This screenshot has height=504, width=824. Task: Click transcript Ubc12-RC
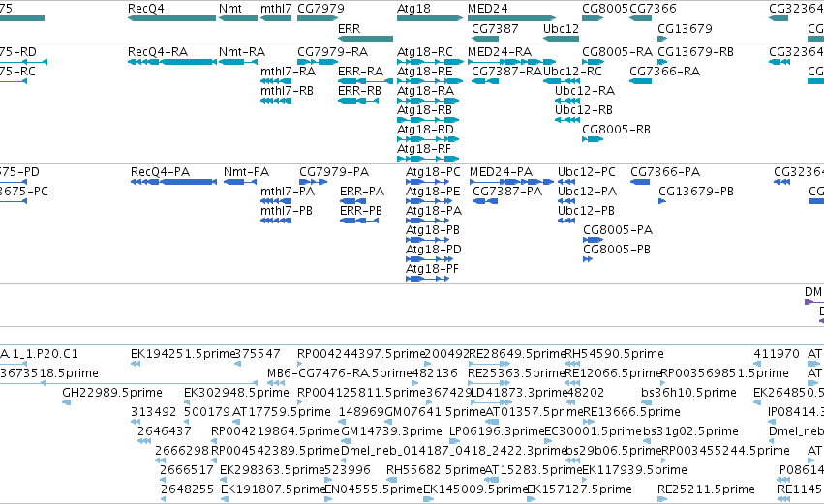(561, 81)
